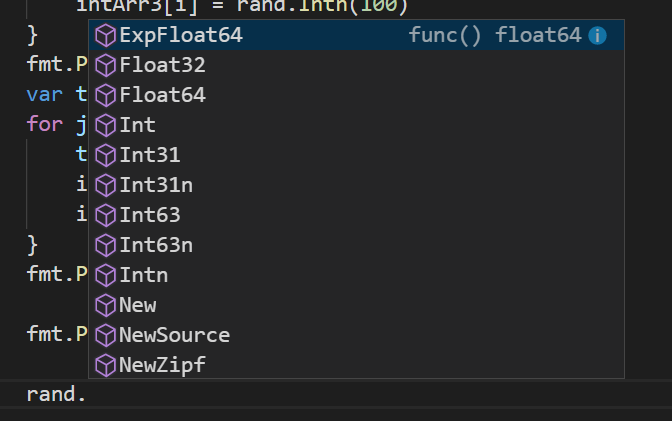Screen dimensions: 672x421
Task: Select the Int suggestion
Action: click(x=137, y=126)
